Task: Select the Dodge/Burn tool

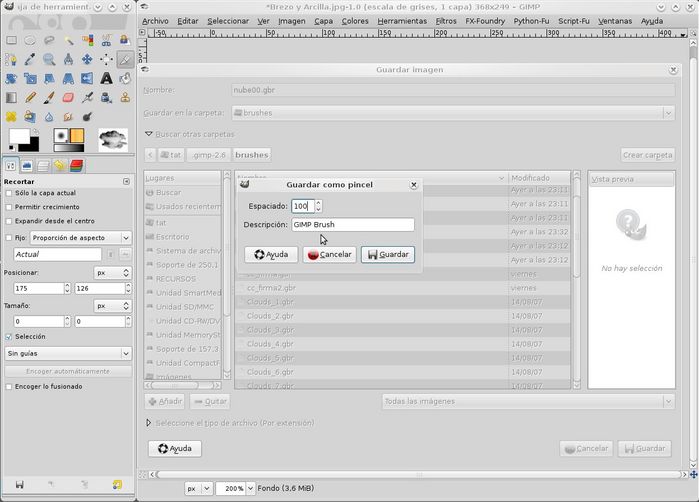Action: [x=87, y=117]
